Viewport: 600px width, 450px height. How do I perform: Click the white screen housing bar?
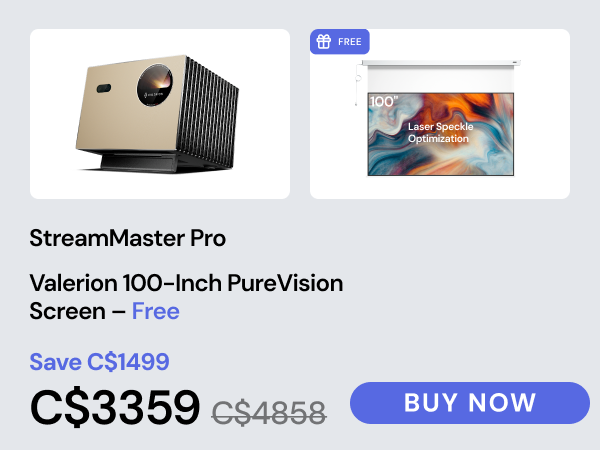coord(441,63)
